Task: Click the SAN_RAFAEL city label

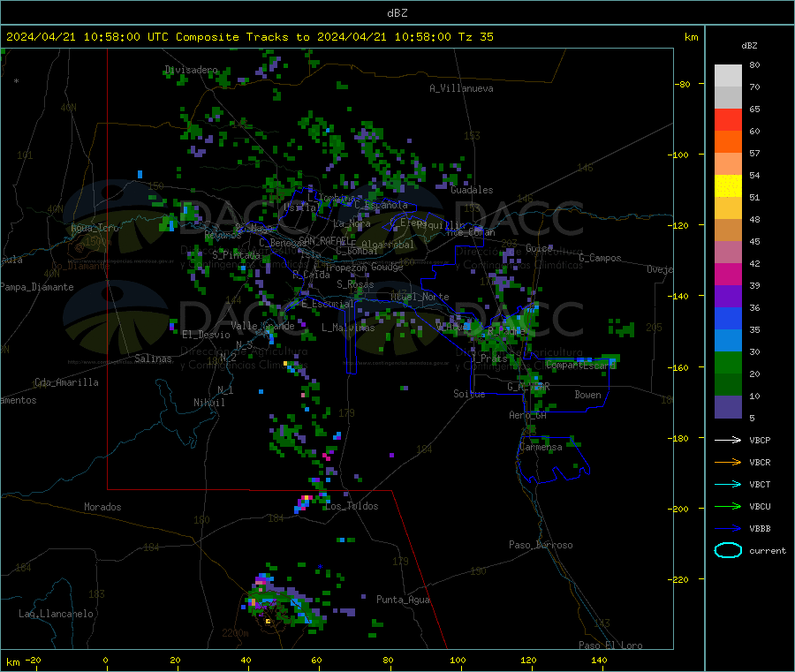Action: (x=327, y=241)
